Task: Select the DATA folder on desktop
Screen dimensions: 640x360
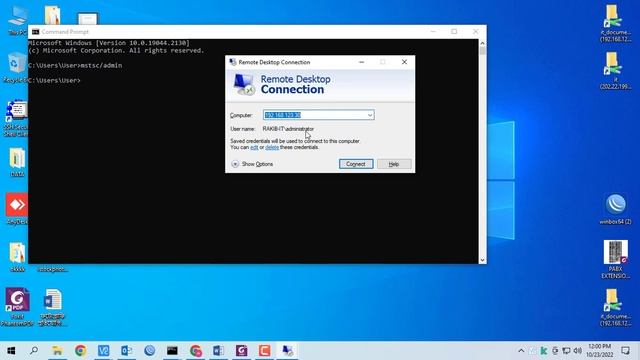Action: click(x=17, y=162)
